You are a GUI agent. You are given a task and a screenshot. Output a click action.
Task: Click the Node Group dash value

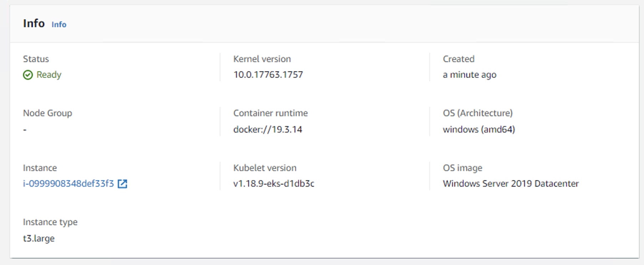click(x=25, y=130)
